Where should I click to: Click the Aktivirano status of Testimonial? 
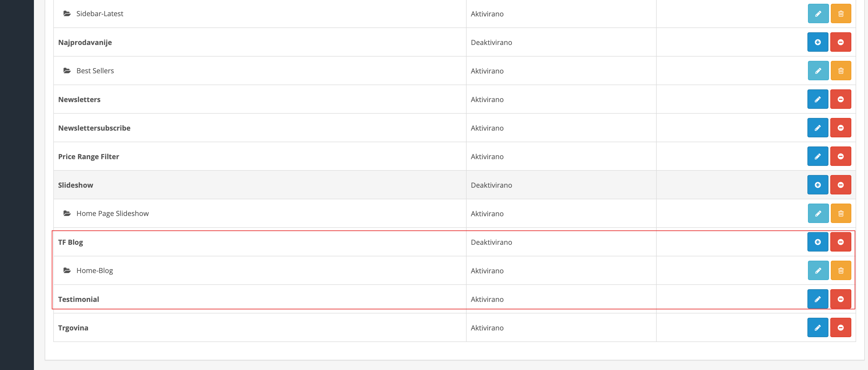click(x=487, y=299)
